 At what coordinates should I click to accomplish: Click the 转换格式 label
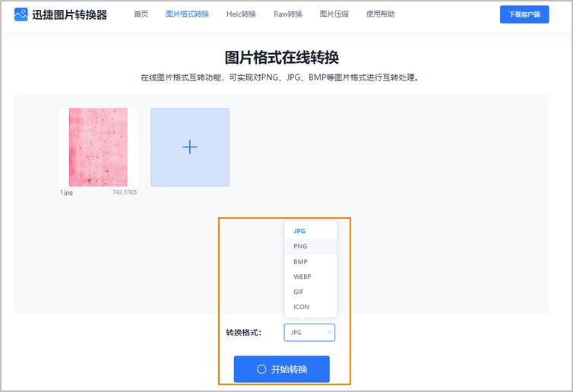(244, 333)
